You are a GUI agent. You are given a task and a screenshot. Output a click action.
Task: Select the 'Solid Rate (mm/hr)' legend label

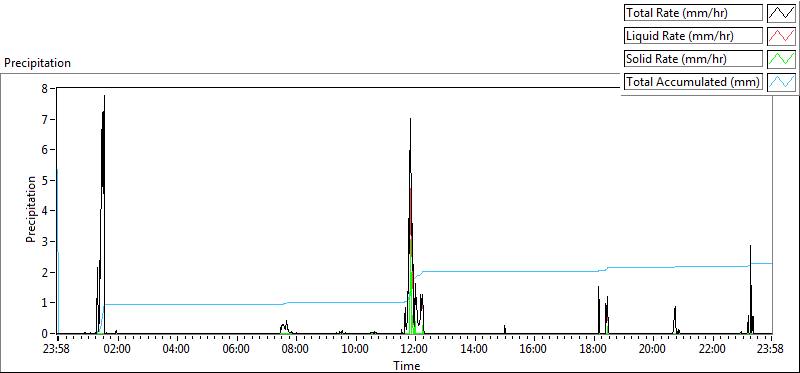pyautogui.click(x=693, y=58)
